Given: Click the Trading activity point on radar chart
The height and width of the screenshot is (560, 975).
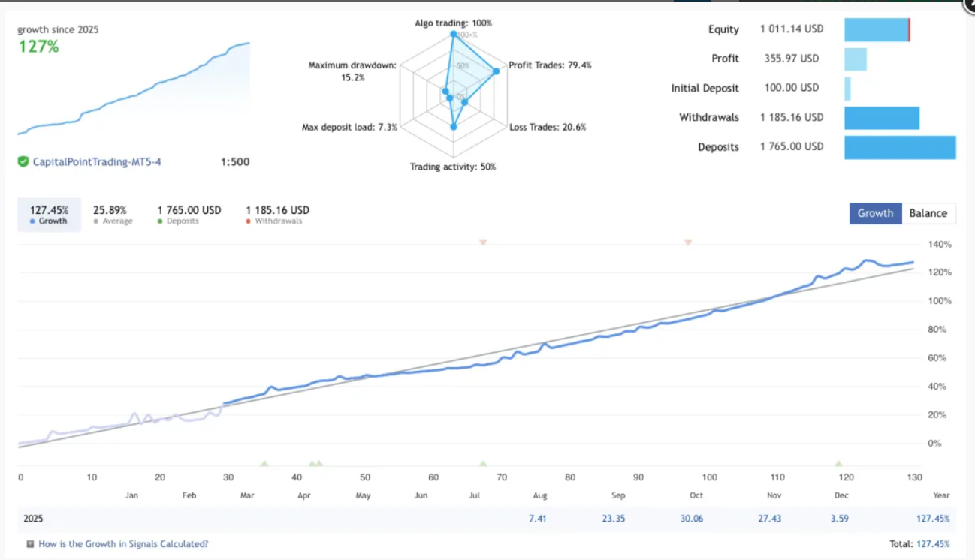Looking at the screenshot, I should click(x=453, y=127).
